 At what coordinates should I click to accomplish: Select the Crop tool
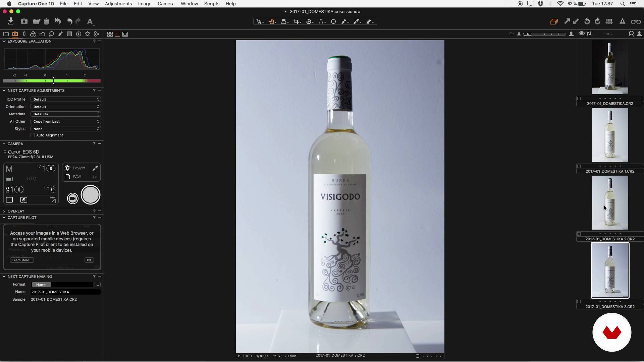tap(297, 21)
